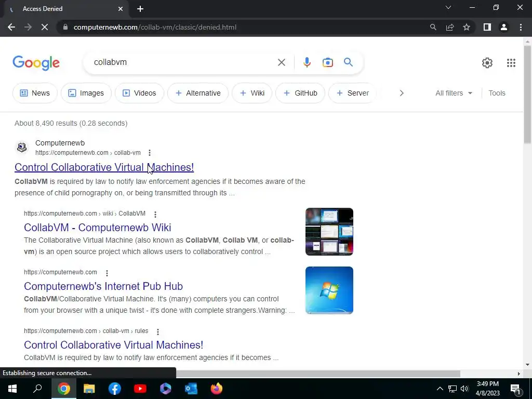Open the notification center
The width and height of the screenshot is (532, 399).
pos(515,389)
